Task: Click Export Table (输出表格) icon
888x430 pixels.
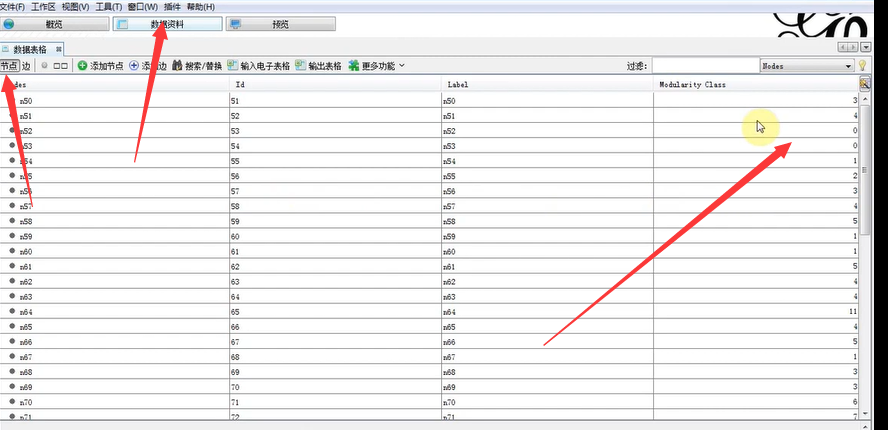Action: coord(300,66)
